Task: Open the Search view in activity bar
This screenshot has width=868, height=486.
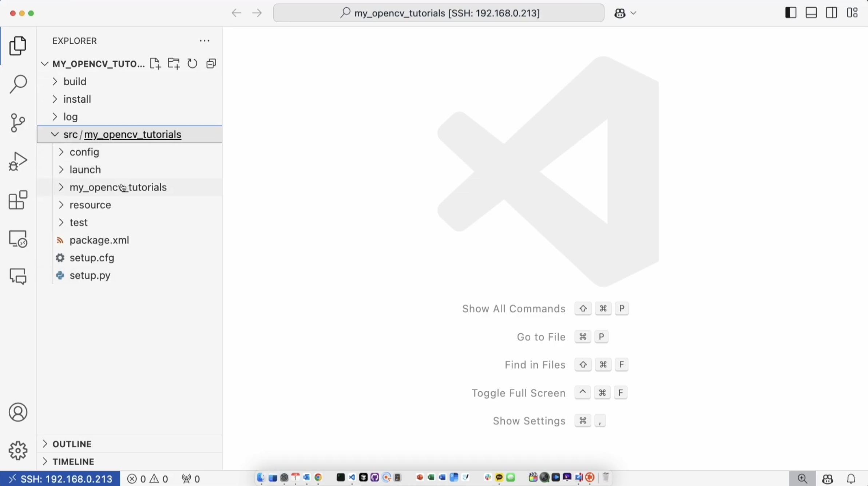Action: coord(18,84)
